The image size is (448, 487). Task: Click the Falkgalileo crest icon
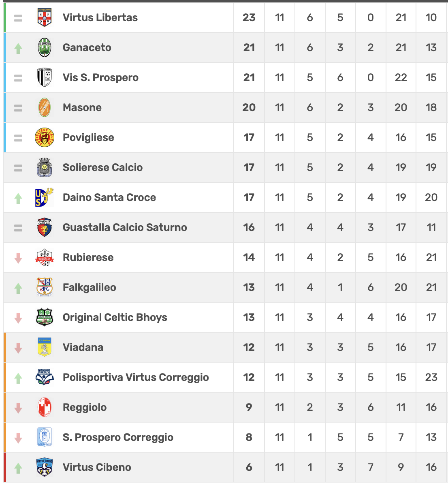click(x=45, y=287)
